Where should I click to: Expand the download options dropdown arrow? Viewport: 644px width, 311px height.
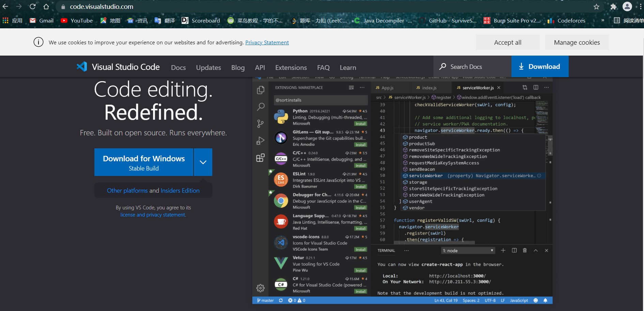point(203,162)
